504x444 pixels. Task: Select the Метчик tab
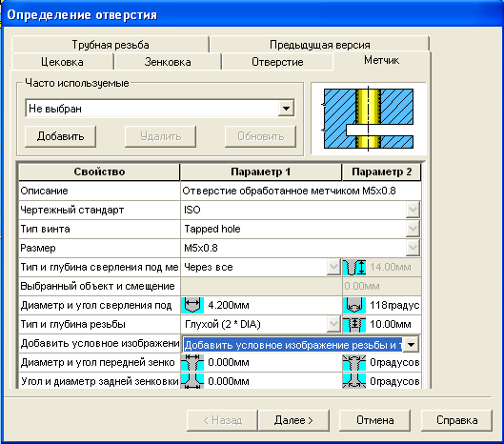(x=381, y=60)
